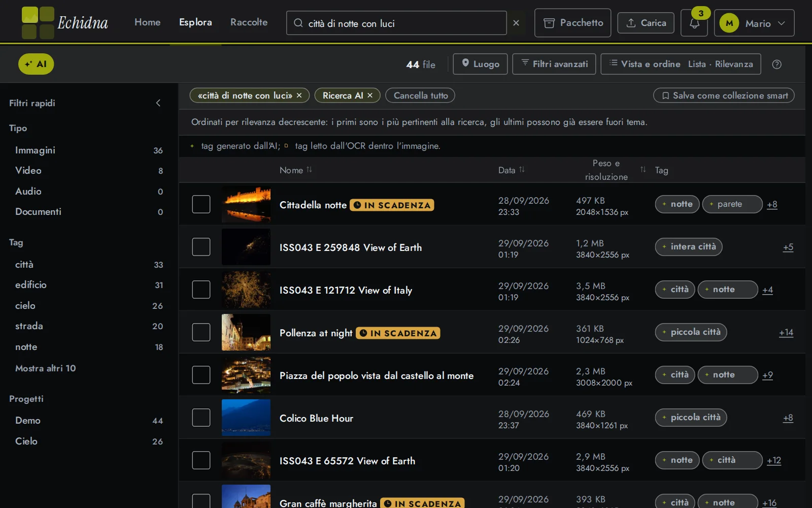Remove the Ricerca AI filter chip

pyautogui.click(x=370, y=96)
